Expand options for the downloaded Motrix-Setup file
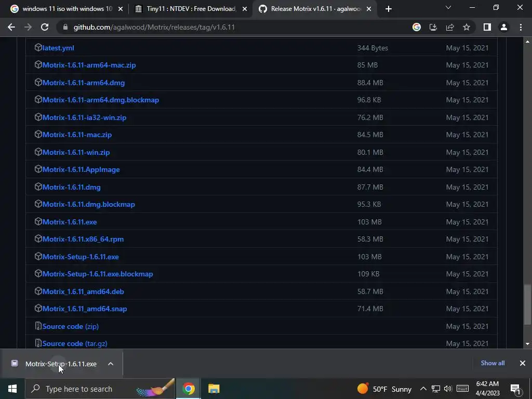Screen dimensions: 532x399 (x=111, y=364)
